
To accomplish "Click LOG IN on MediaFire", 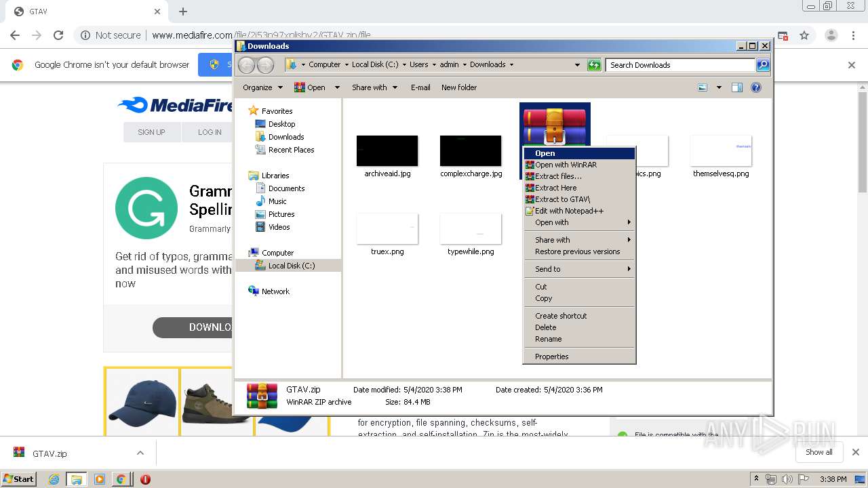I will click(210, 132).
